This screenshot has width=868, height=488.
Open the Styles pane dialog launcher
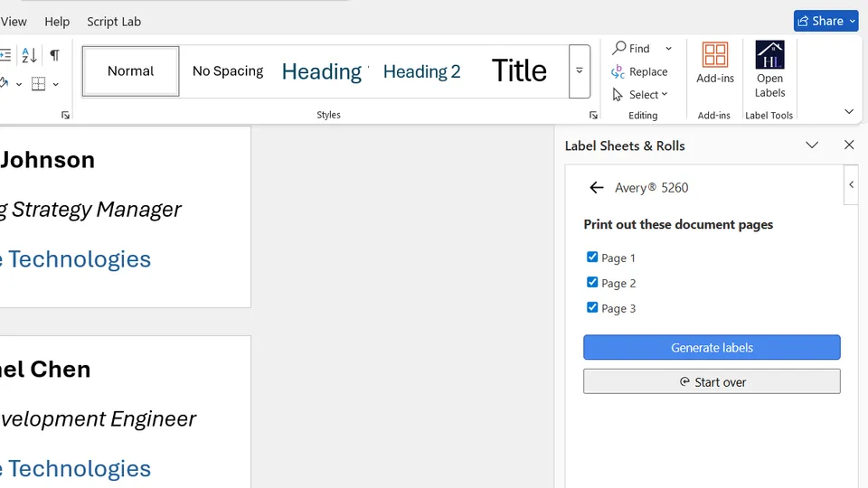[593, 115]
